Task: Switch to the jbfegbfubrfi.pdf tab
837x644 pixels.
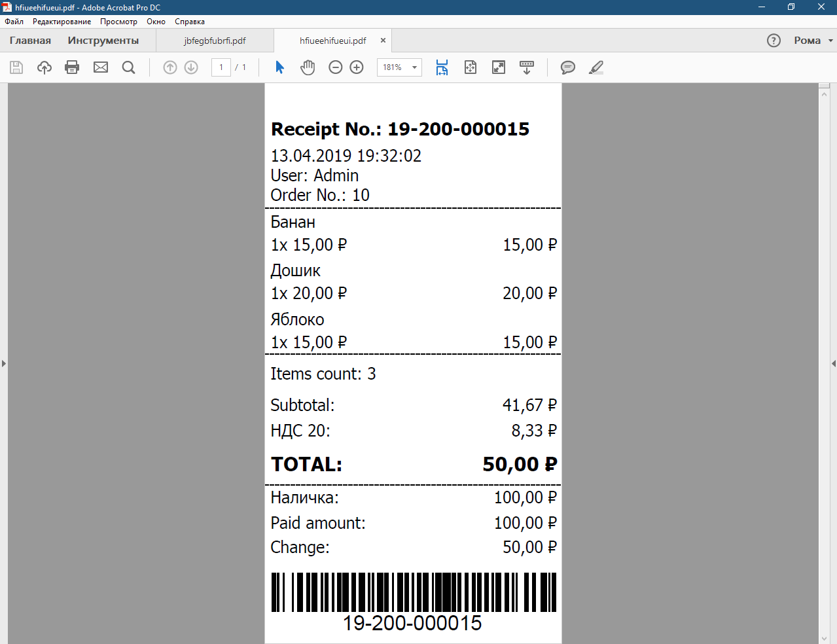Action: point(215,41)
